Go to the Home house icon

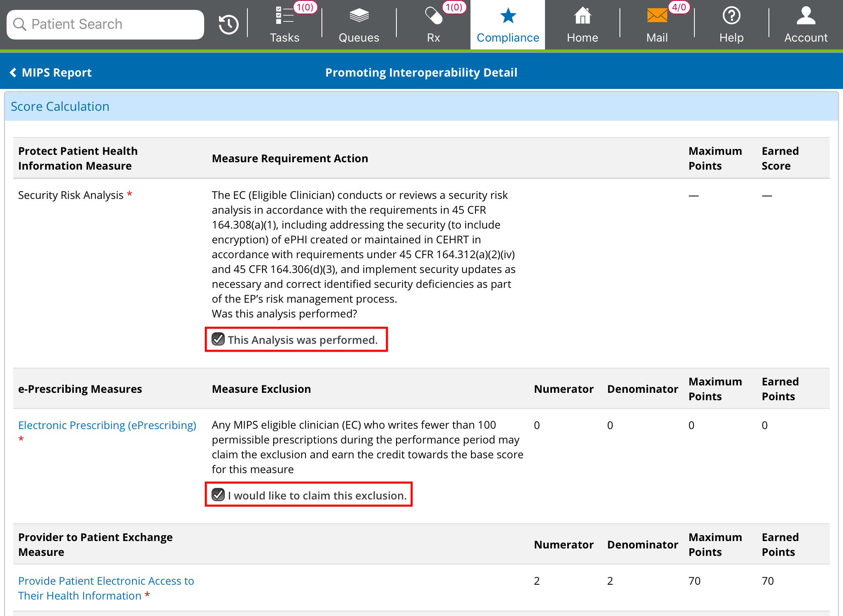click(582, 16)
